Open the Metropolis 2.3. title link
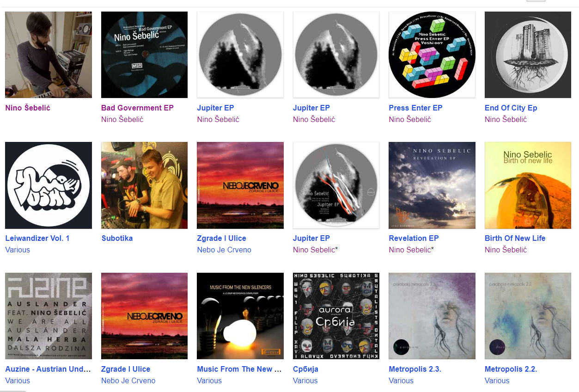 pos(415,369)
